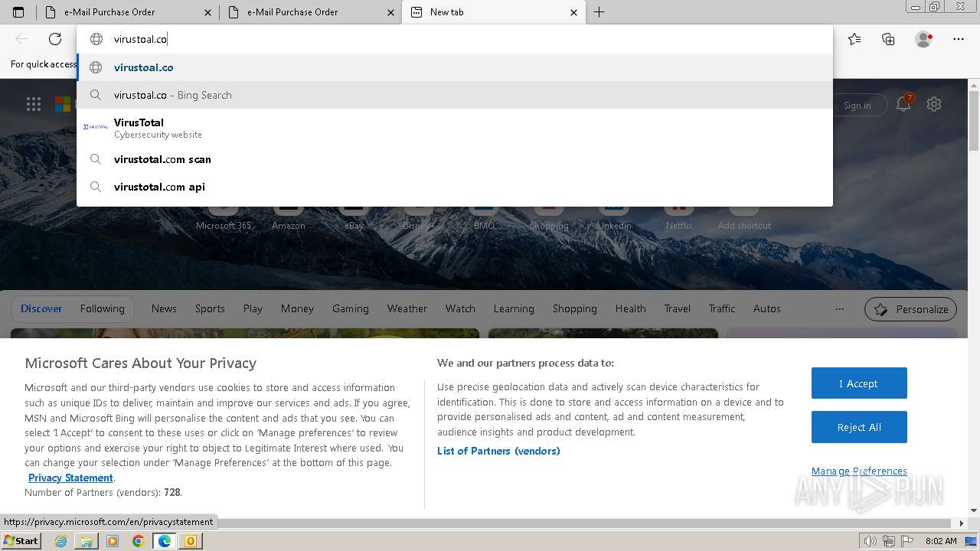Accept cookies with I Accept
Viewport: 980px width, 551px height.
pos(859,383)
